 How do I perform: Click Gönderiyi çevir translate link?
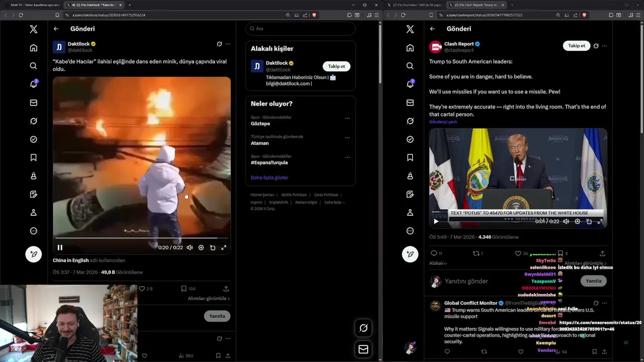(443, 122)
